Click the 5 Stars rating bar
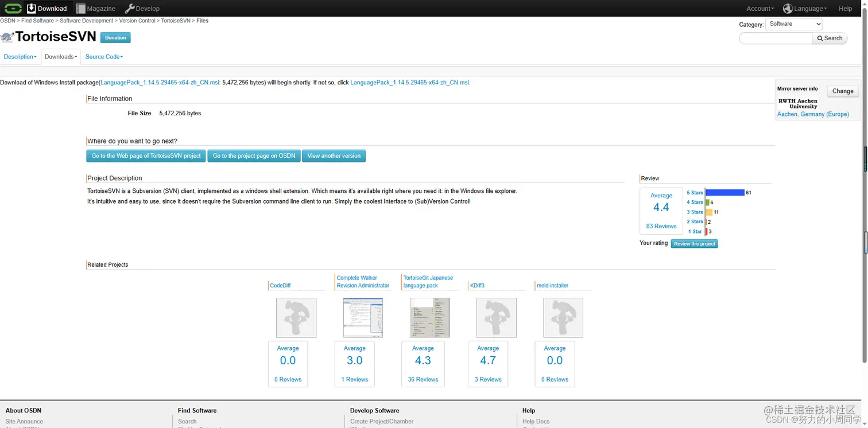 coord(724,193)
